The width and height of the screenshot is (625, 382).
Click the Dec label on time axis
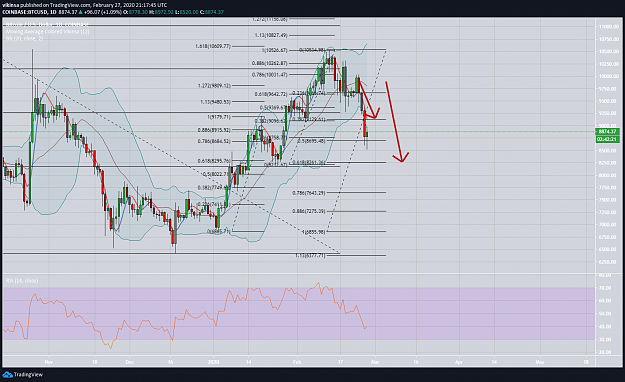130,362
